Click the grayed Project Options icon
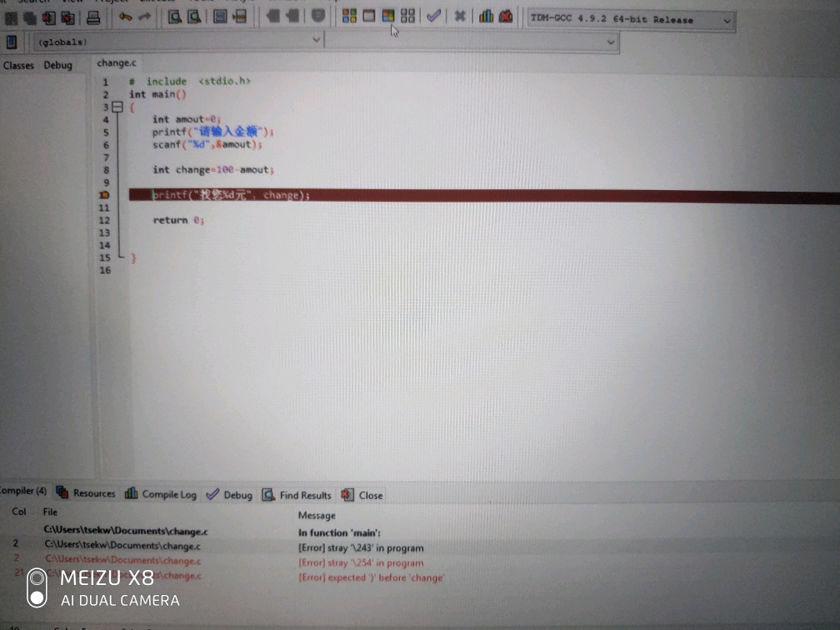Viewport: 840px width, 630px height. 318,16
